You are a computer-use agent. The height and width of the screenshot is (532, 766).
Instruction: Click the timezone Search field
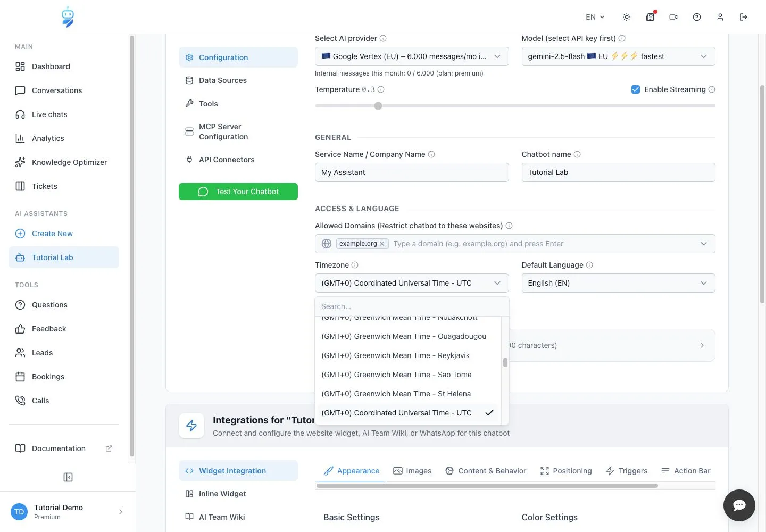412,306
